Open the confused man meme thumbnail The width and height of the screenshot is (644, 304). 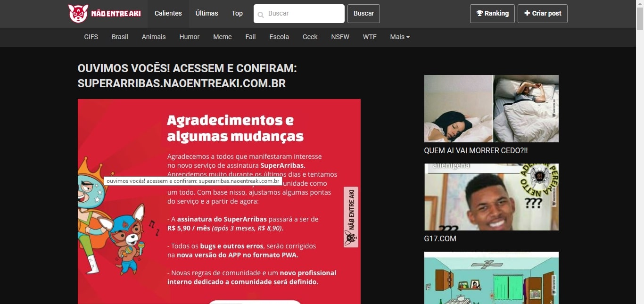pyautogui.click(x=491, y=197)
